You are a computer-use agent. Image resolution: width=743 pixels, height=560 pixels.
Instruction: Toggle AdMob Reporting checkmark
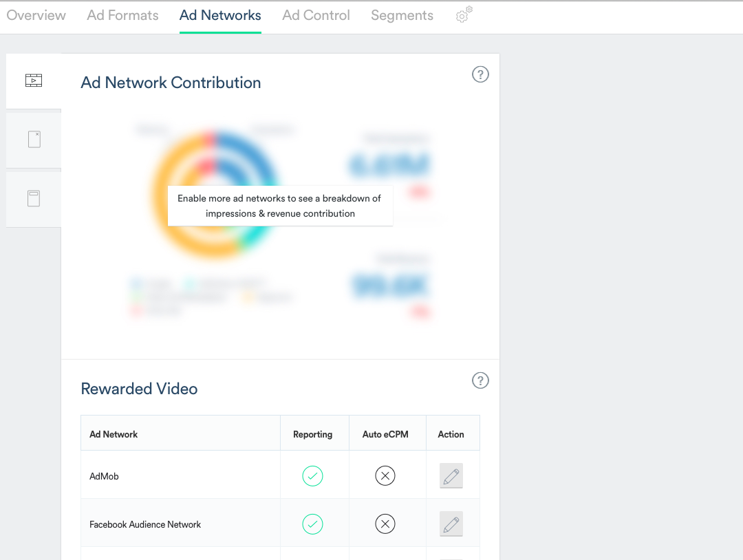pos(312,476)
